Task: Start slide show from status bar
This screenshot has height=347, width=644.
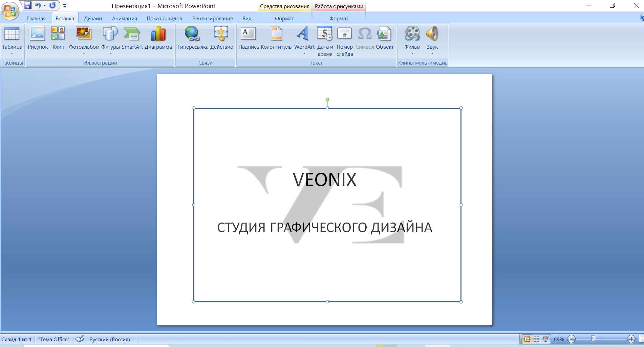Action: (546, 339)
